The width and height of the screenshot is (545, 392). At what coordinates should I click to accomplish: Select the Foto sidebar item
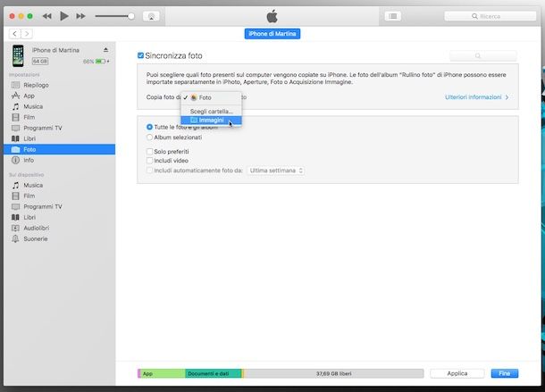click(x=60, y=149)
